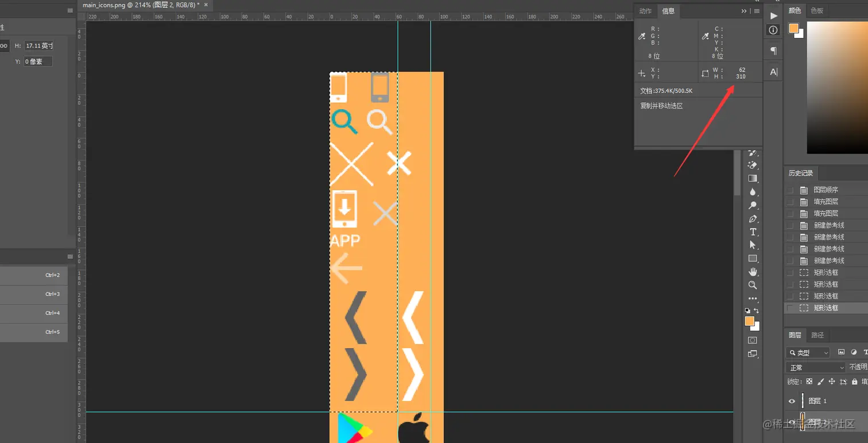Set history brush source for 图层顺序
The height and width of the screenshot is (443, 868).
tap(790, 190)
